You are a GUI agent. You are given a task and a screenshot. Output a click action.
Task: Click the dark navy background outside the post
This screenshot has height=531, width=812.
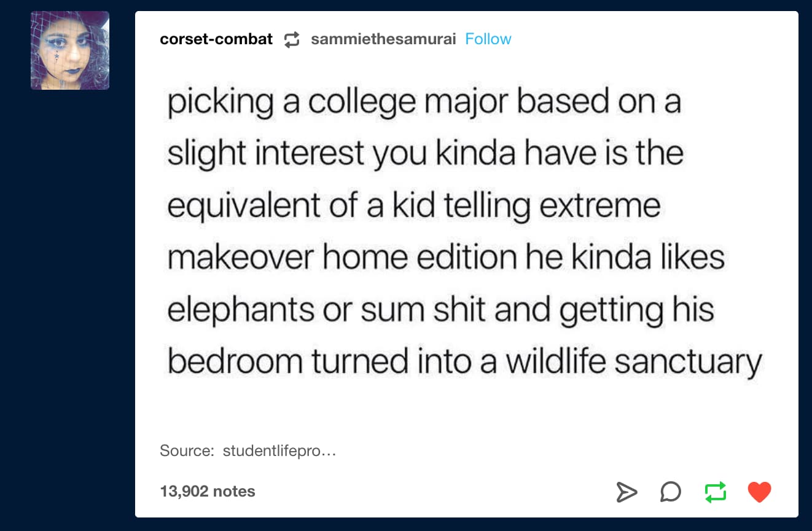(x=68, y=307)
